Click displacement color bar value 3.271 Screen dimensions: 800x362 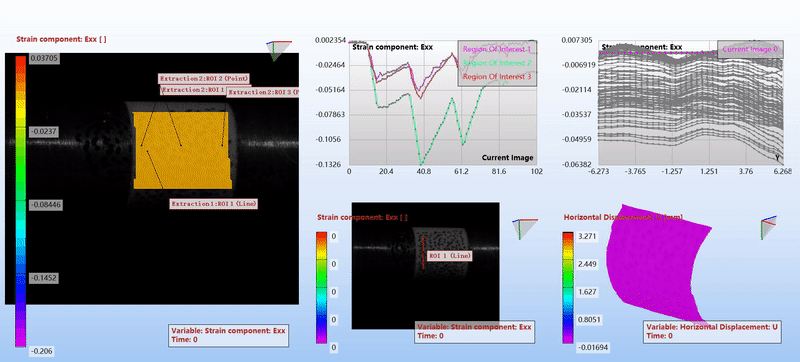pyautogui.click(x=587, y=237)
